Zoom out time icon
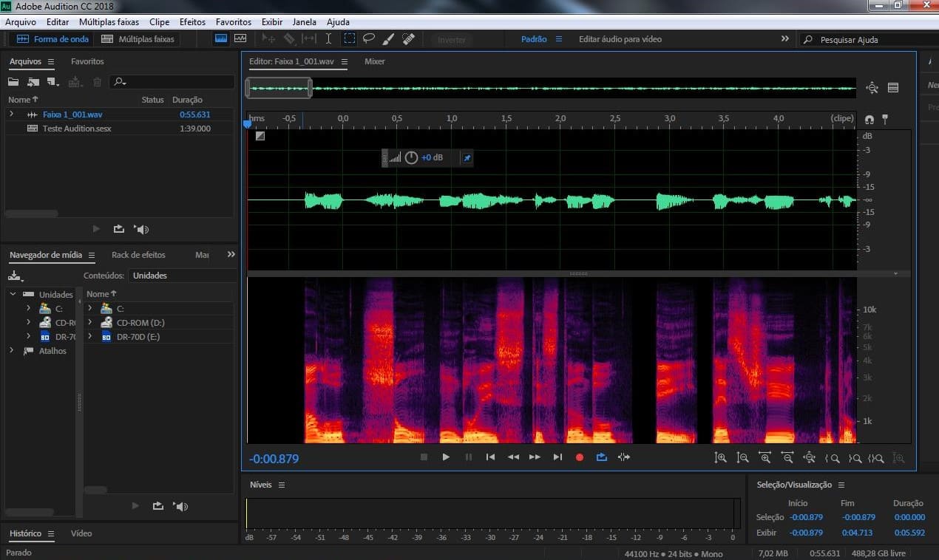 pyautogui.click(x=787, y=458)
